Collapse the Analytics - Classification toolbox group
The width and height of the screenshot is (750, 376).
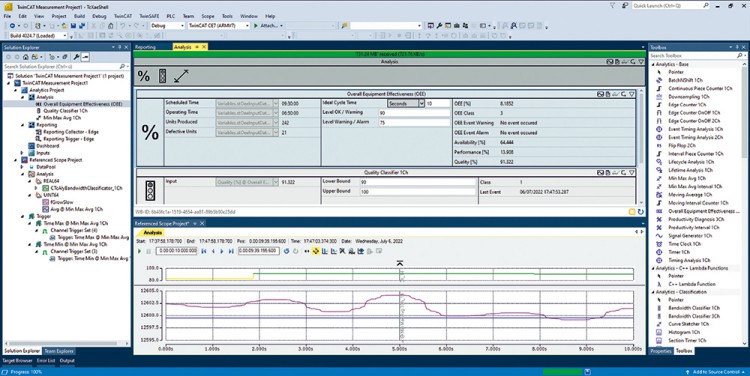point(653,292)
